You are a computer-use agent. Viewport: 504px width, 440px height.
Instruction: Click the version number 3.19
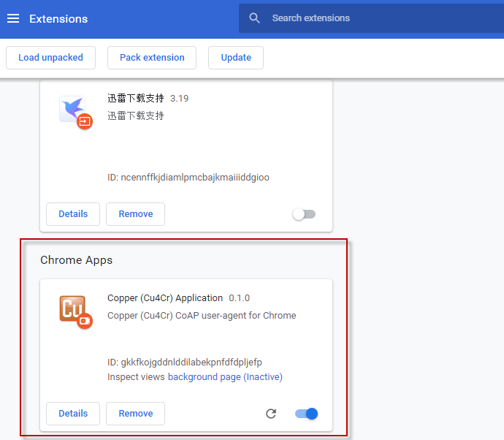[180, 99]
